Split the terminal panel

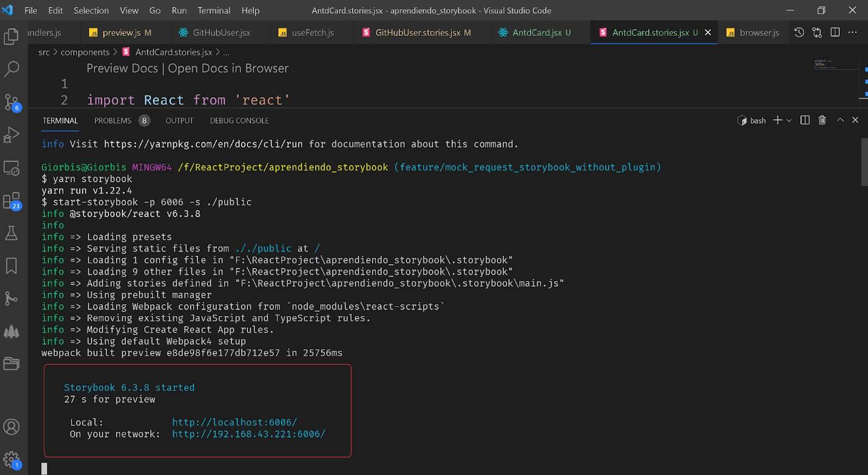click(x=805, y=120)
